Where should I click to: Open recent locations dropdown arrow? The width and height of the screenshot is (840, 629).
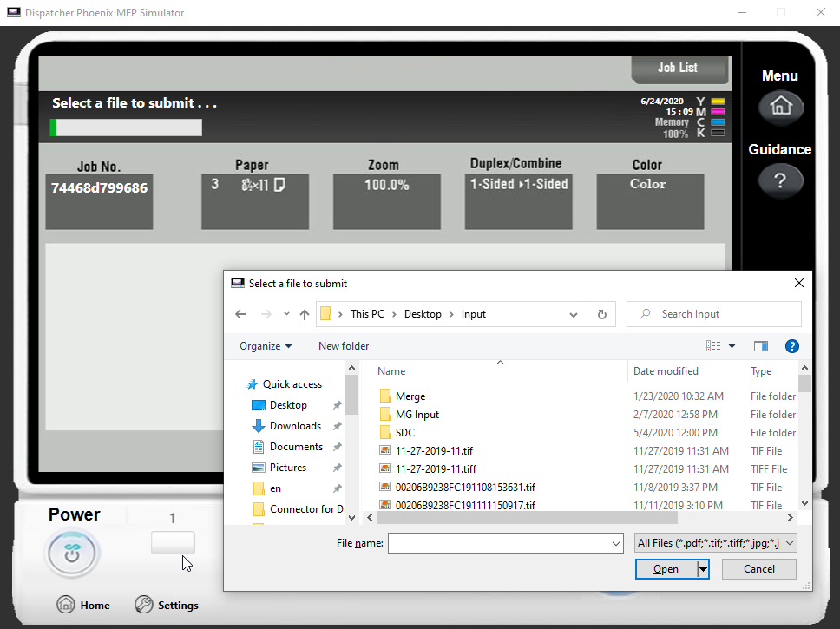[286, 314]
